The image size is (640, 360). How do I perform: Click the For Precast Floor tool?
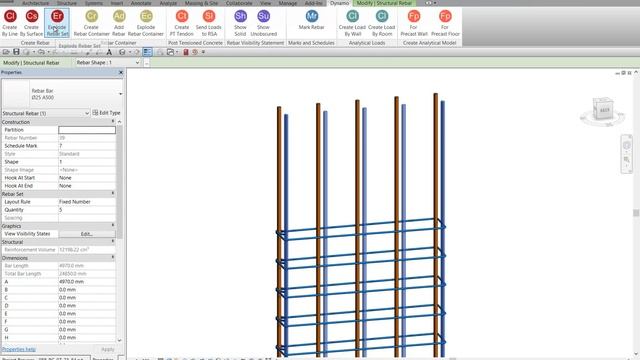pos(445,23)
